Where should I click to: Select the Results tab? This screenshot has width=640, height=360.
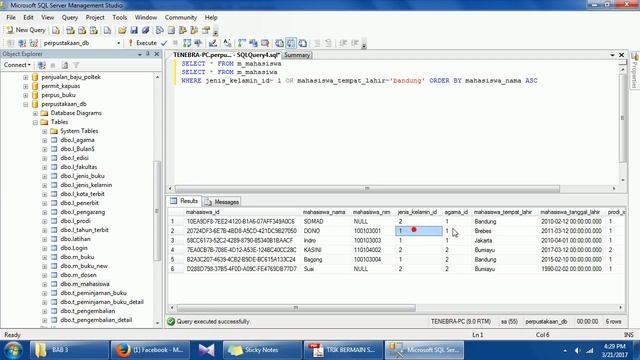[184, 201]
